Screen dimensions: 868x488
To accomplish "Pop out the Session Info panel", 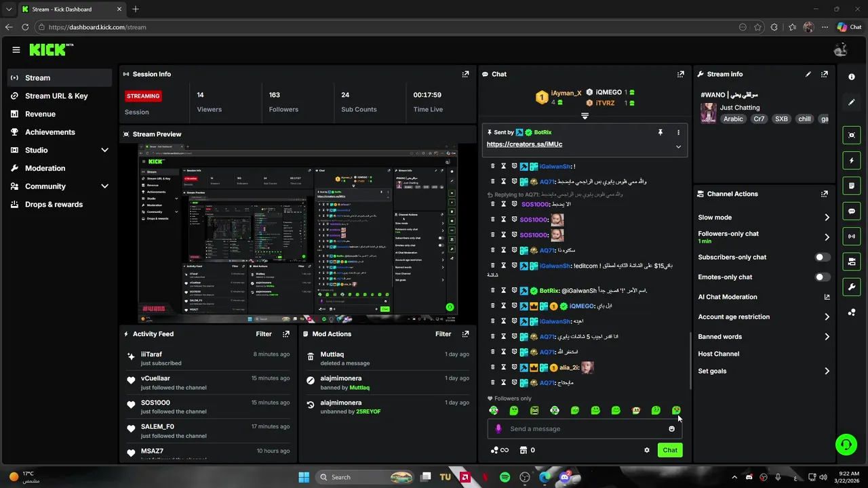I will (x=465, y=74).
